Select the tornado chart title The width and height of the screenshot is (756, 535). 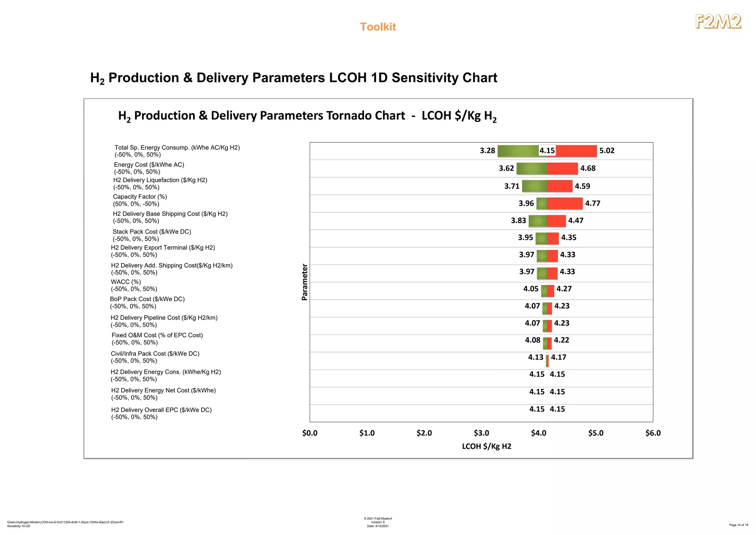pos(307,116)
